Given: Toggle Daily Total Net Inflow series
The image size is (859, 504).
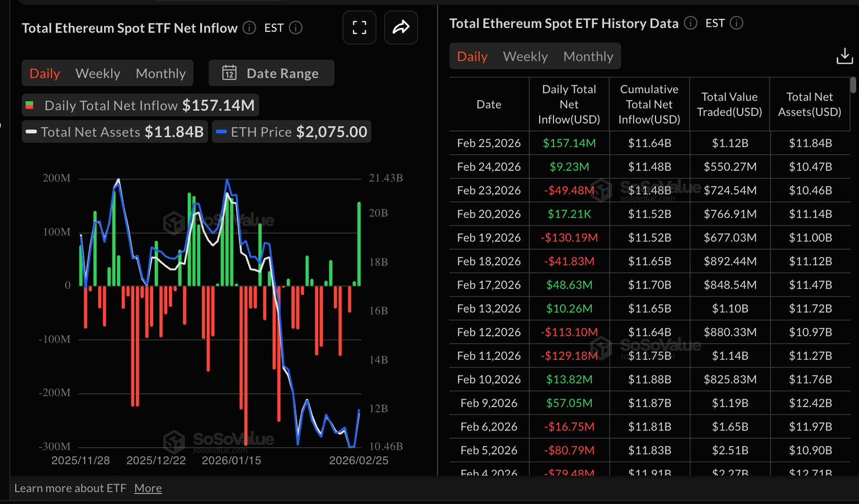Looking at the screenshot, I should tap(140, 105).
